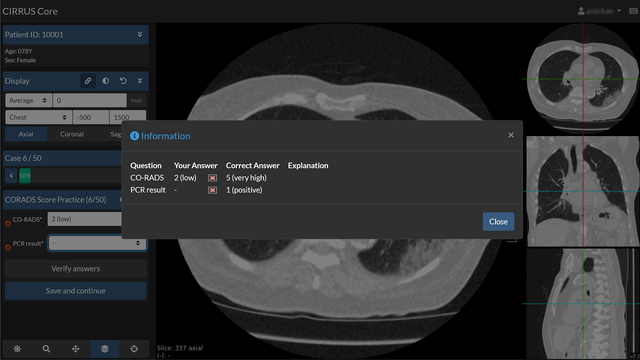Select the Axial view tab

click(x=26, y=134)
